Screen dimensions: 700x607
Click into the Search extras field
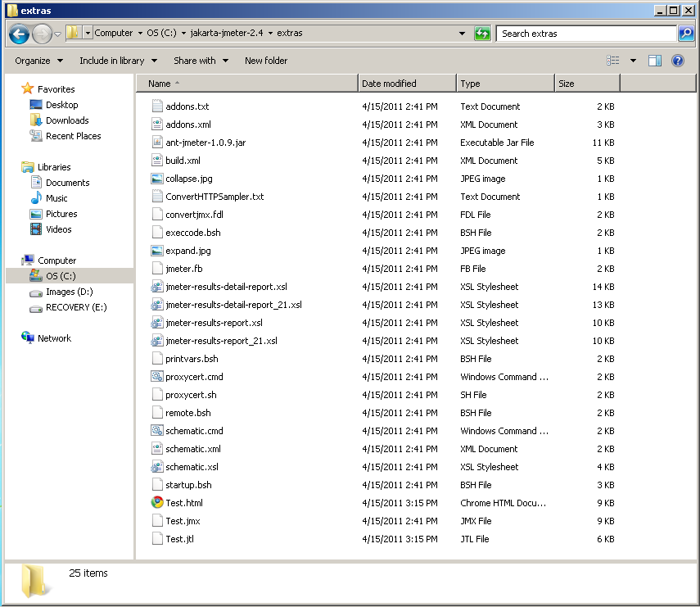tap(585, 34)
